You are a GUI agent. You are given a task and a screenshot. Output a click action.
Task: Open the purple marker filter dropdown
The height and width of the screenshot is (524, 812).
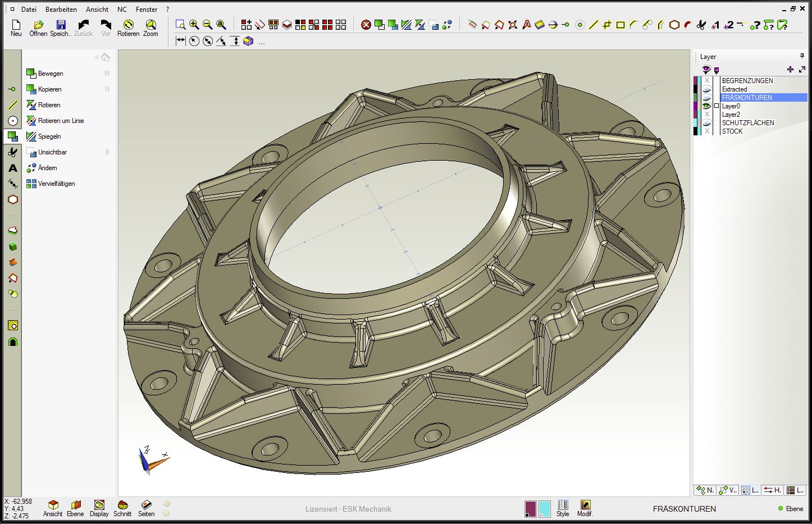pos(717,70)
